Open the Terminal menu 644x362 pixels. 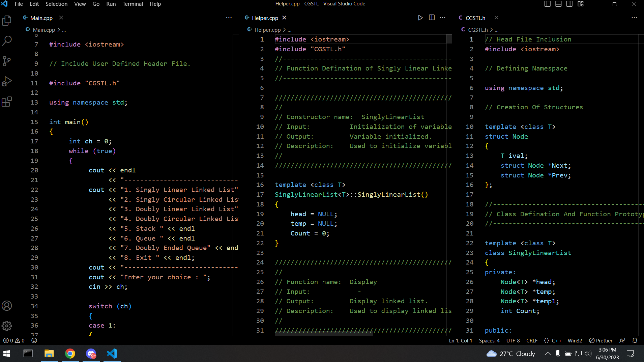[133, 4]
